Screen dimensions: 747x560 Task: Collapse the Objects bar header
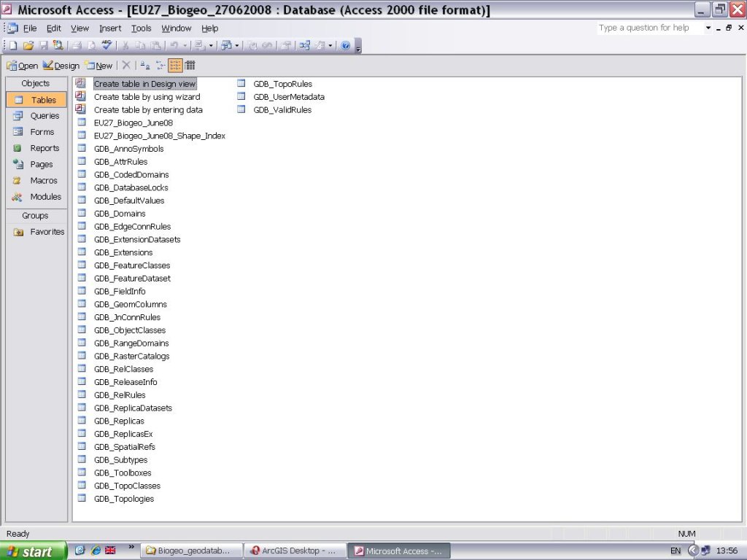36,83
